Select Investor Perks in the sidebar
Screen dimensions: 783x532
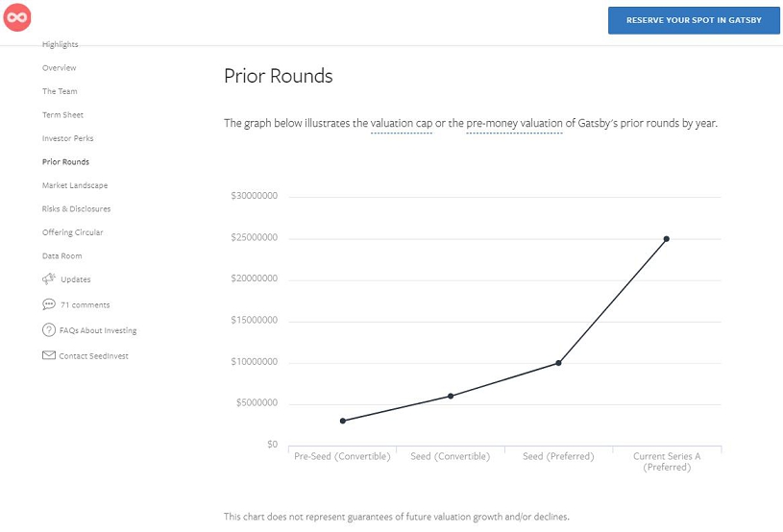(67, 138)
